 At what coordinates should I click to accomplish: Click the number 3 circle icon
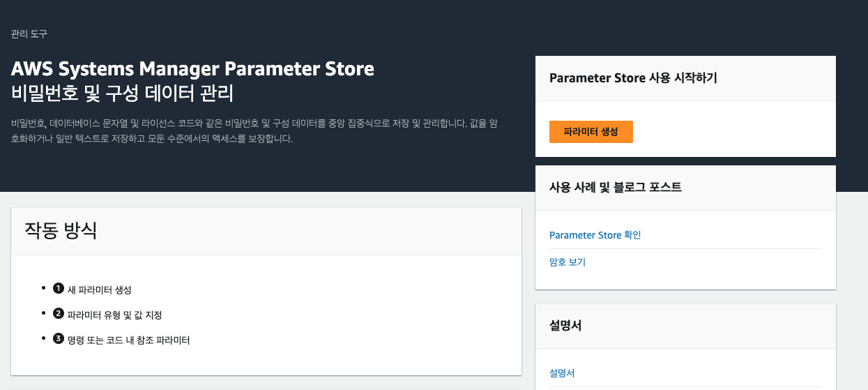[59, 339]
